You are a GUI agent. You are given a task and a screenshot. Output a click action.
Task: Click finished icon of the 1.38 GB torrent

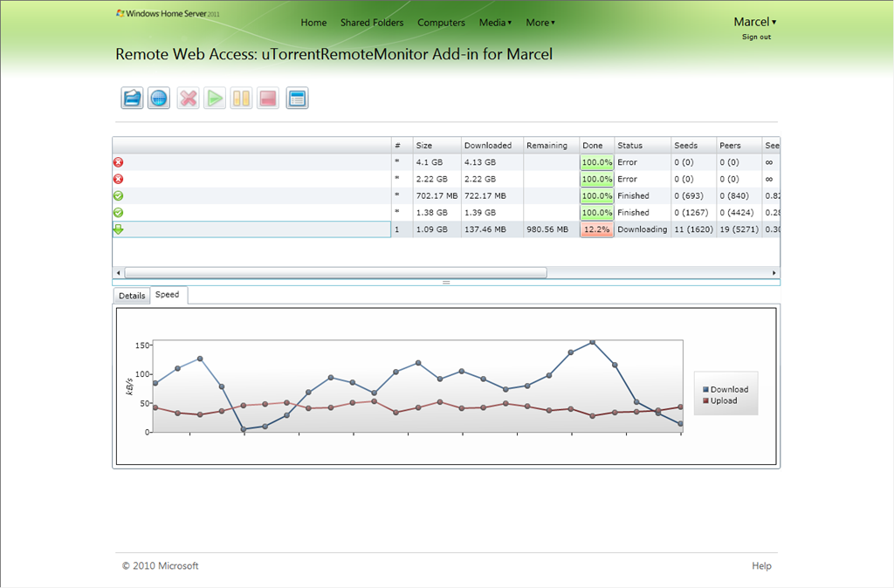119,213
